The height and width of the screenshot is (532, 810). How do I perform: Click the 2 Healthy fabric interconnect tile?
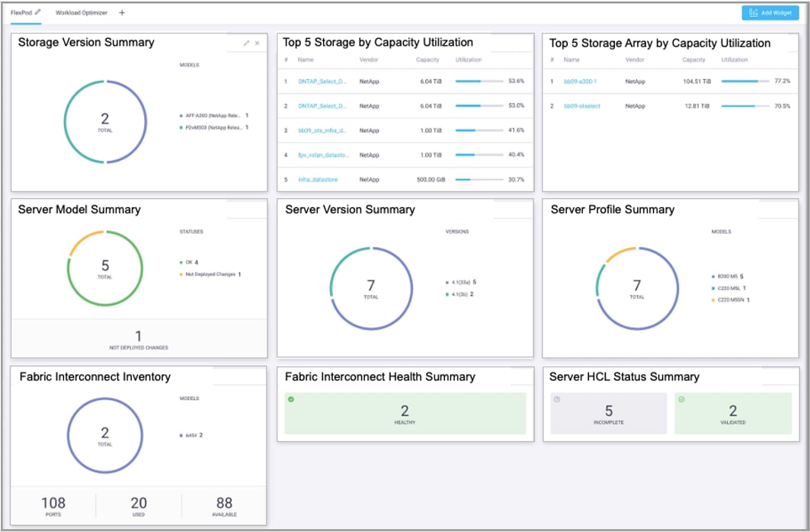[x=405, y=414]
